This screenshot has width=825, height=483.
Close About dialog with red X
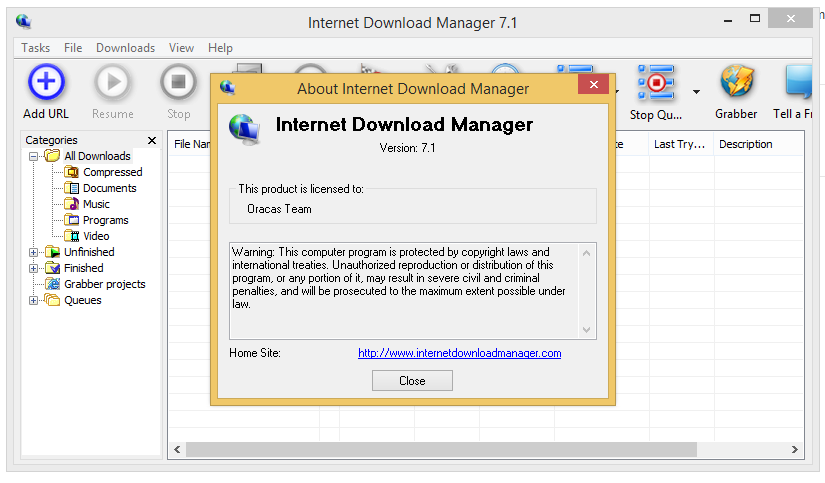(x=593, y=85)
